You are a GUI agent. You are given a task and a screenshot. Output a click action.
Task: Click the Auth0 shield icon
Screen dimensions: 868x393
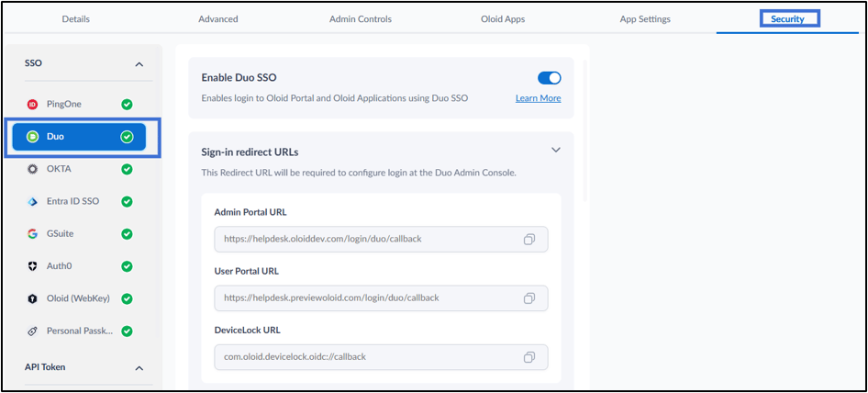[32, 266]
